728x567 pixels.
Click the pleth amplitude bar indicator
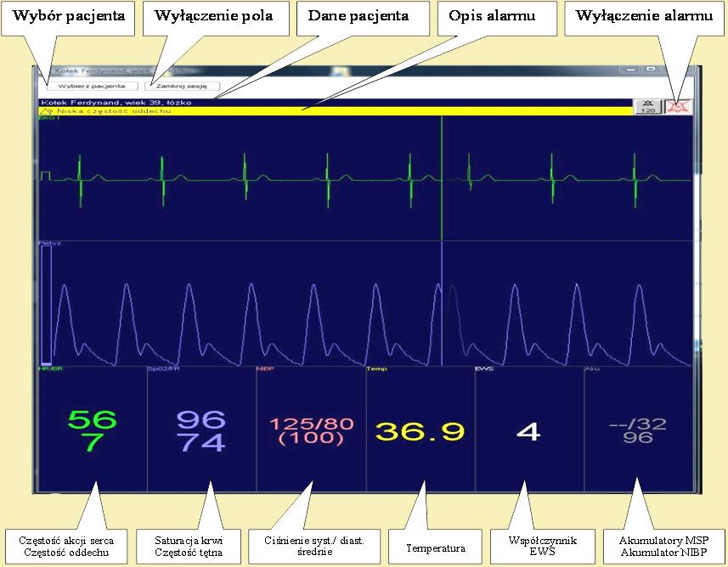tap(46, 305)
